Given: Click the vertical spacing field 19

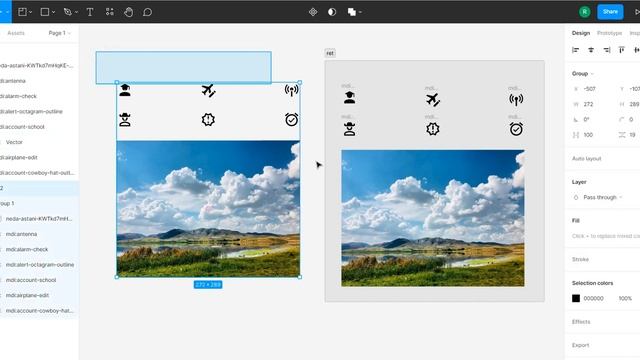Looking at the screenshot, I should tap(632, 135).
